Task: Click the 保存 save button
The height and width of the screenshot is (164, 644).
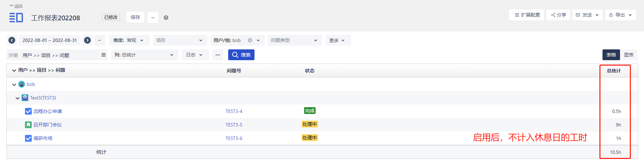Action: click(135, 17)
